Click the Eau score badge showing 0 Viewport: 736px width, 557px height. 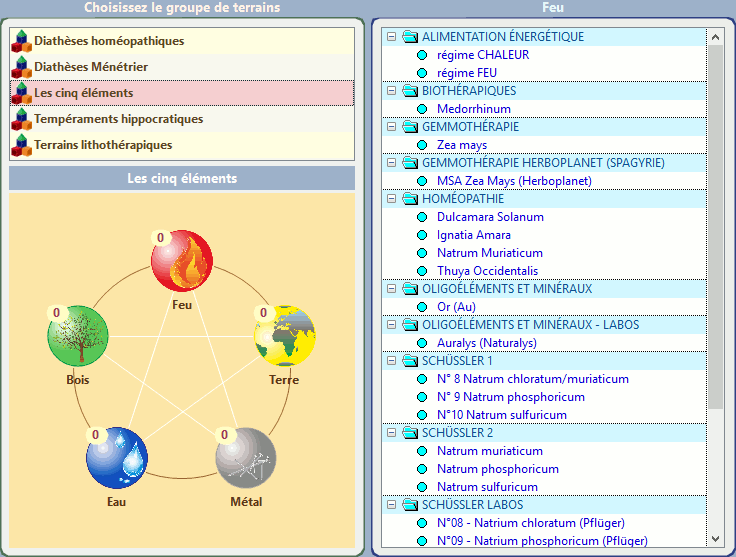click(x=95, y=435)
